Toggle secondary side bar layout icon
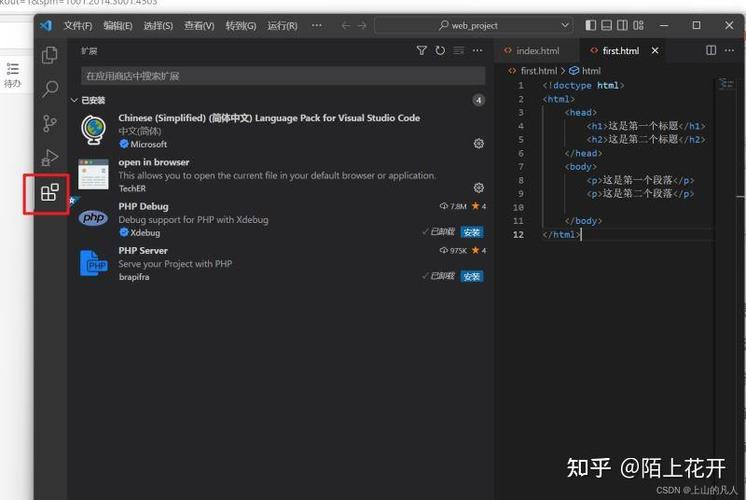Screen dimensions: 746x500 coord(622,25)
